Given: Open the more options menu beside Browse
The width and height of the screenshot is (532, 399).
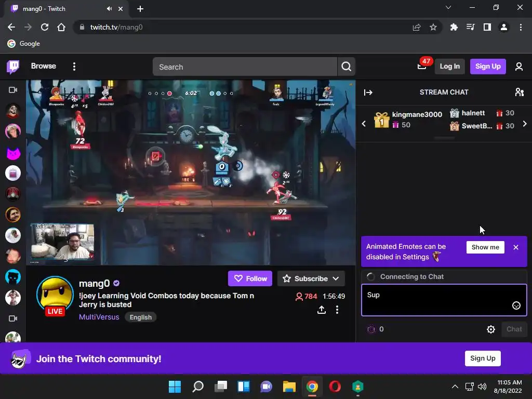Looking at the screenshot, I should pos(74,66).
